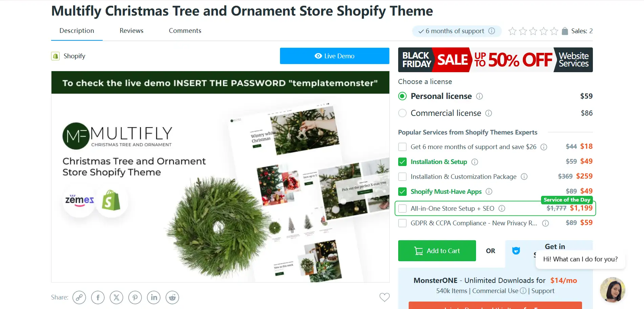The image size is (644, 309).
Task: Check All-in-One Store Setup + SEO
Action: tap(402, 208)
